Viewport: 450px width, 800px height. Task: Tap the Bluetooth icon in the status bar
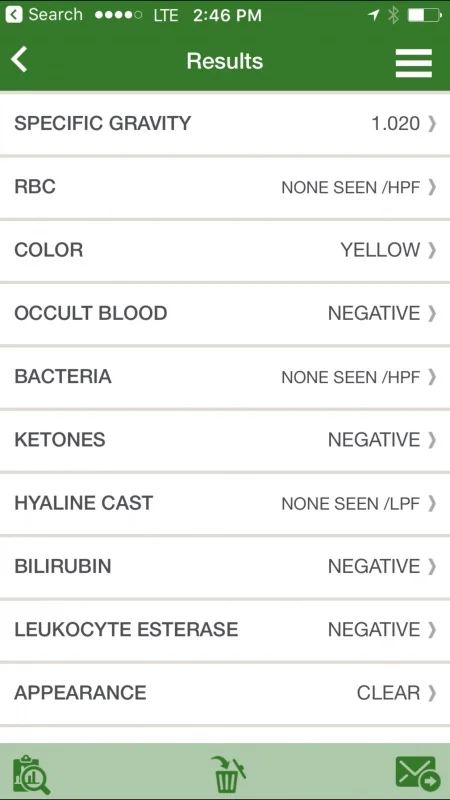pyautogui.click(x=393, y=15)
